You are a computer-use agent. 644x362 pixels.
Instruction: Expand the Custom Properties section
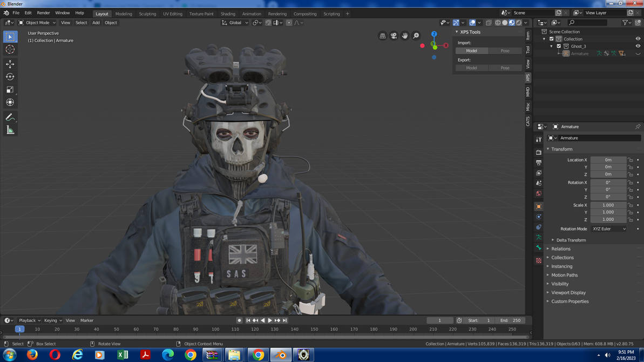[x=570, y=301]
